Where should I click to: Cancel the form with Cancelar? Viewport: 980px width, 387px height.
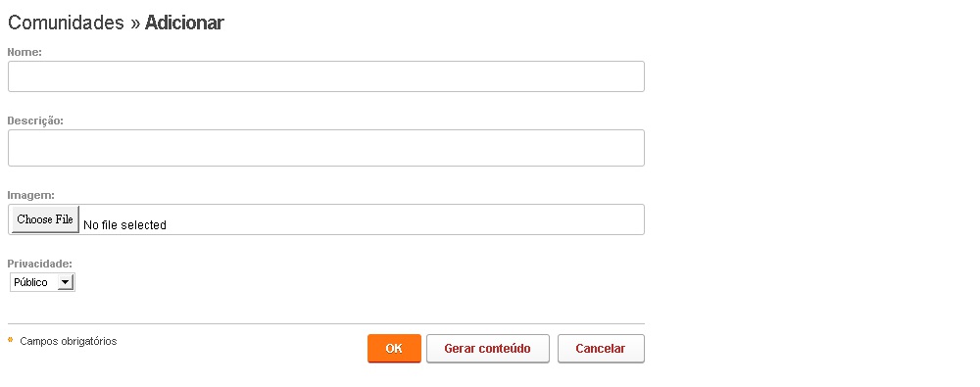601,349
